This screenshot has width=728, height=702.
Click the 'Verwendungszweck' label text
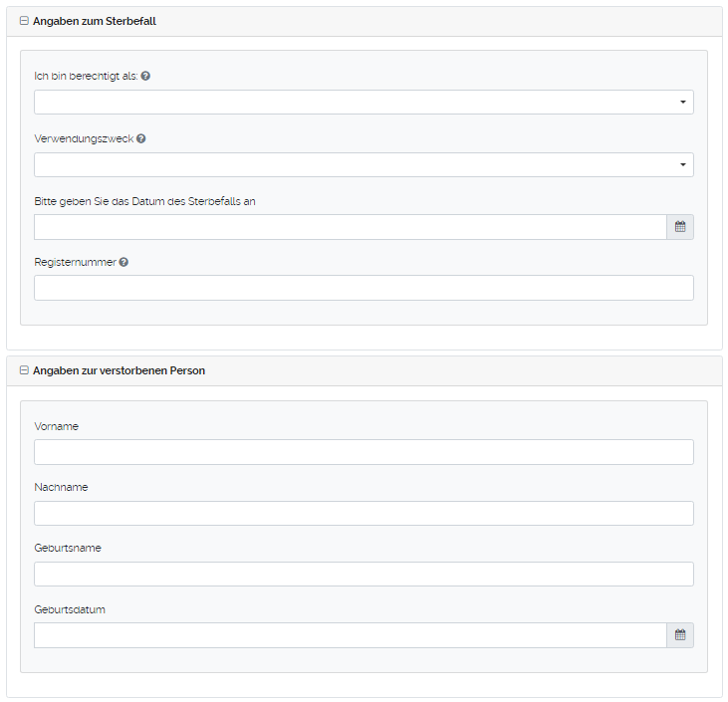tap(84, 138)
